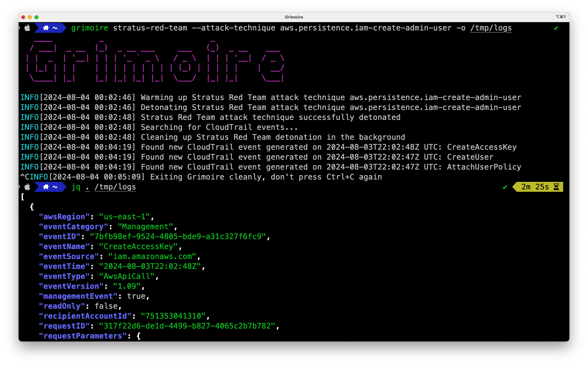Image resolution: width=588 pixels, height=366 pixels.
Task: Click the "Management" value
Action: click(146, 227)
